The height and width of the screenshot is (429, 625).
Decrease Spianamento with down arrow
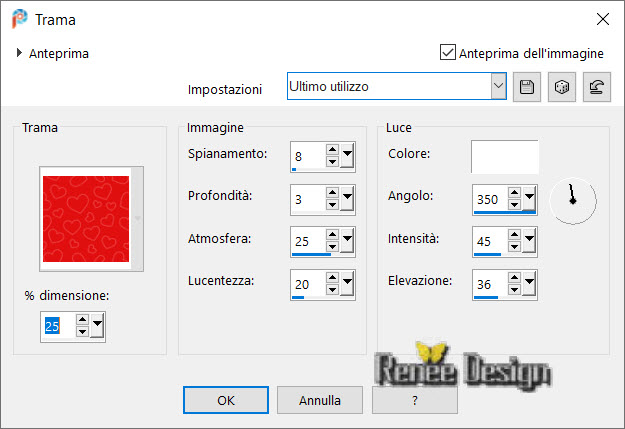tap(332, 161)
